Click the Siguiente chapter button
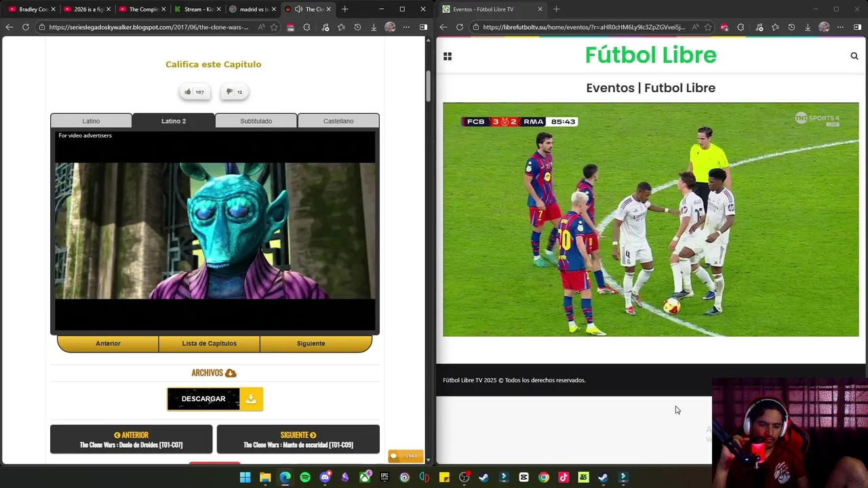The height and width of the screenshot is (488, 868). click(x=311, y=344)
